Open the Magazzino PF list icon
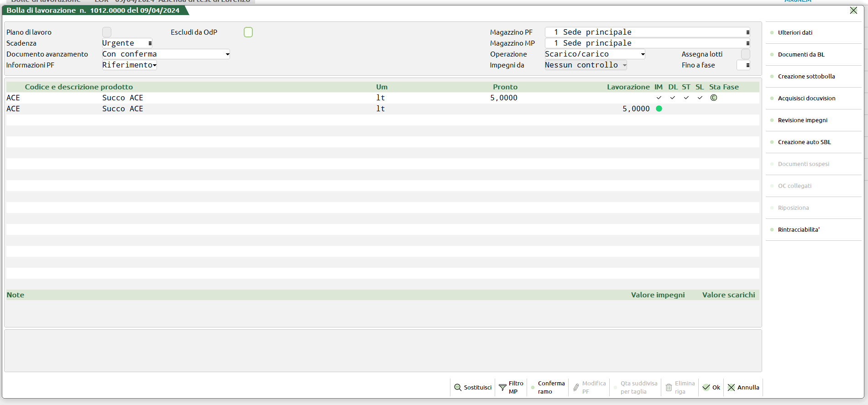Viewport: 868px width, 405px height. 748,32
